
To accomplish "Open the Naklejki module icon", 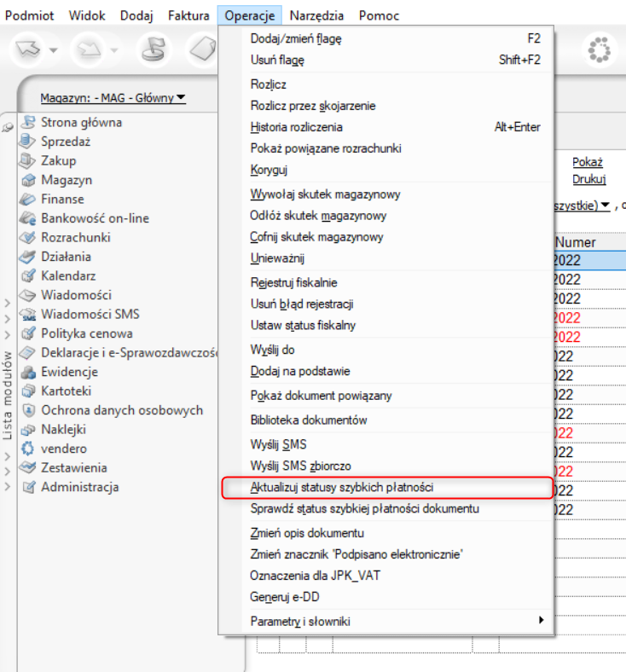I will point(28,430).
